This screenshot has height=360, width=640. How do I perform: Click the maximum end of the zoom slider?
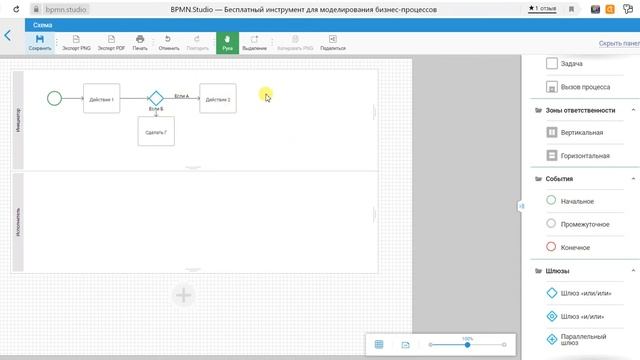pos(504,345)
